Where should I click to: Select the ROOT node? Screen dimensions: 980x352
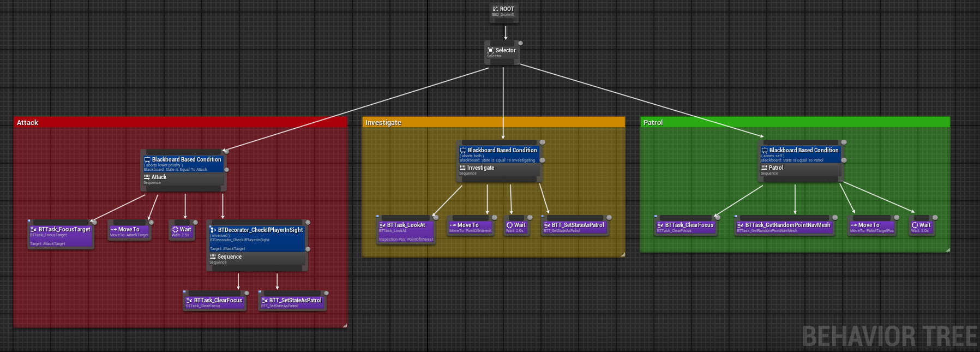pyautogui.click(x=503, y=11)
